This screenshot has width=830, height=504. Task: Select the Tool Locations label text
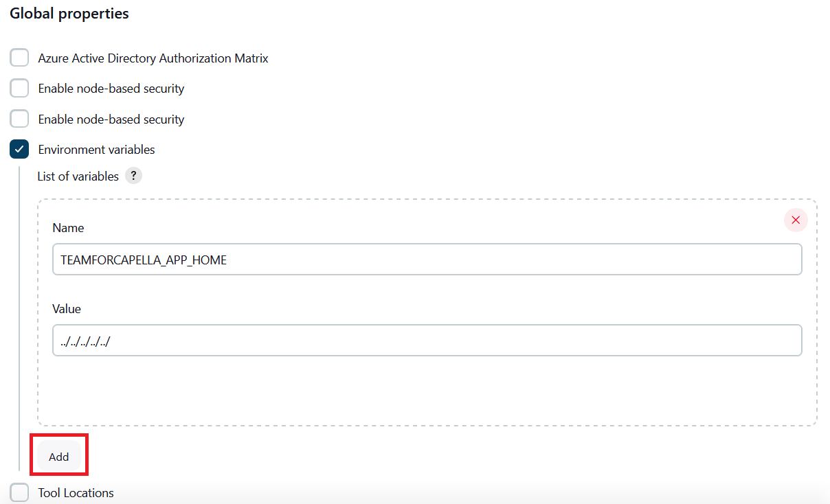click(76, 493)
